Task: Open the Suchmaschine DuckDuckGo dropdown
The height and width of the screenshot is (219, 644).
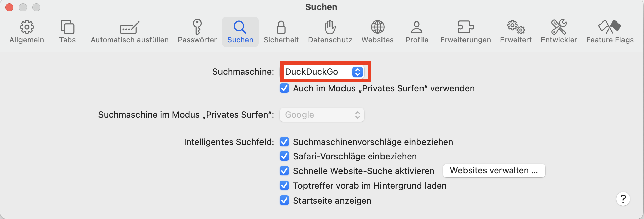Action: pyautogui.click(x=324, y=72)
